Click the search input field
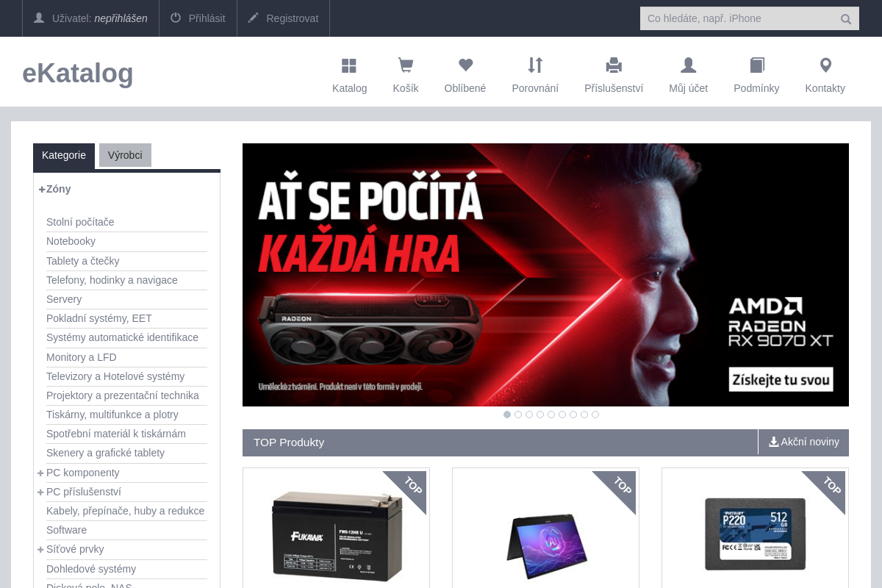The width and height of the screenshot is (882, 588). coord(735,18)
